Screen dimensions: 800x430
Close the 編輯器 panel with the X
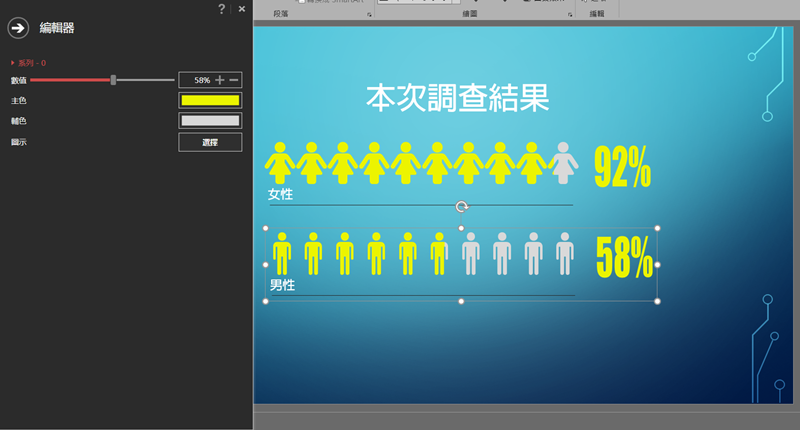(242, 9)
